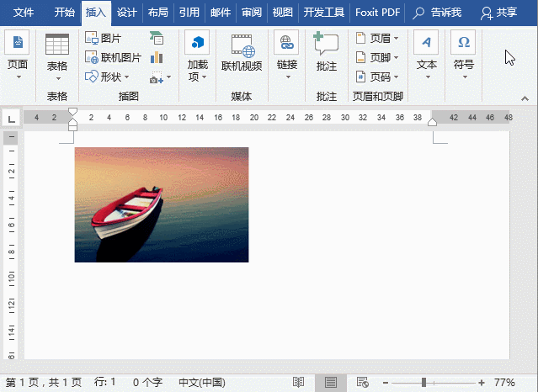Expand the 文本 dropdown arrow
The image size is (538, 392).
tap(428, 77)
